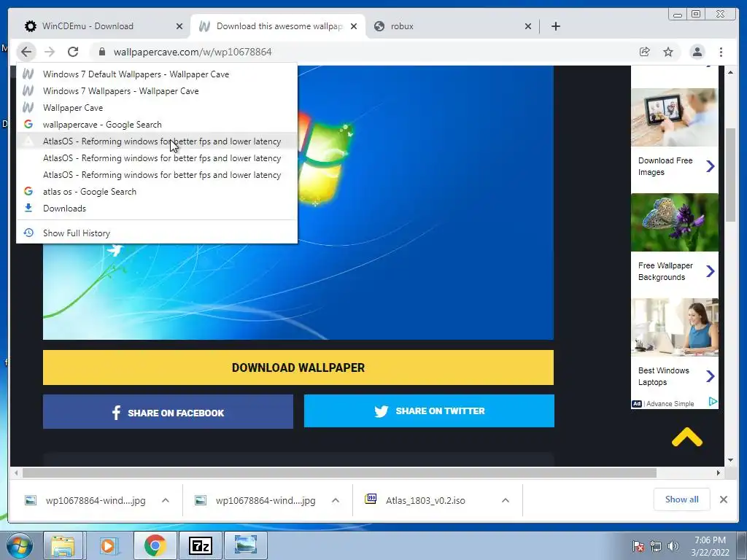
Task: Open Downloads from the history dropdown
Action: coord(157,208)
